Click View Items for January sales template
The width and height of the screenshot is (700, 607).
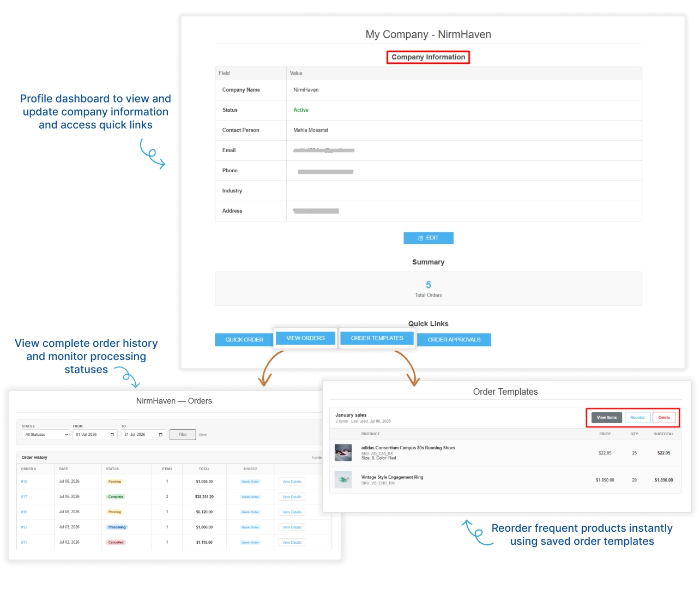[x=607, y=418]
